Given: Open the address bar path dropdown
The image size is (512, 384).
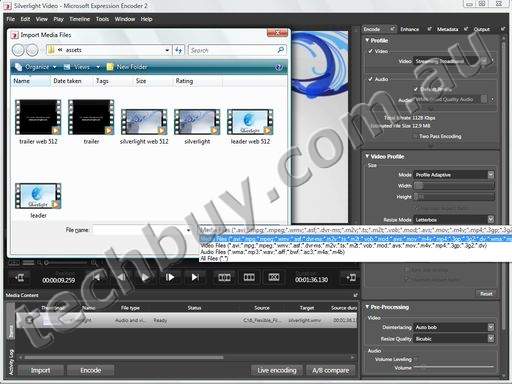Looking at the screenshot, I should pos(167,50).
